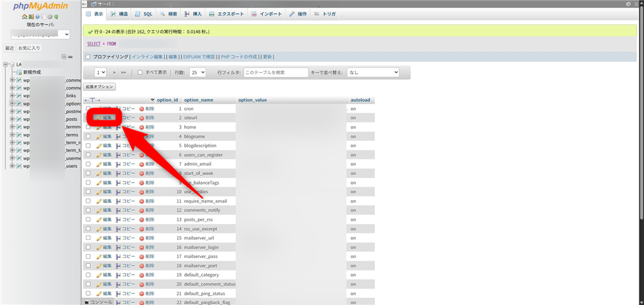Click the phpMyAdmin logo
644x305 pixels.
tap(40, 6)
